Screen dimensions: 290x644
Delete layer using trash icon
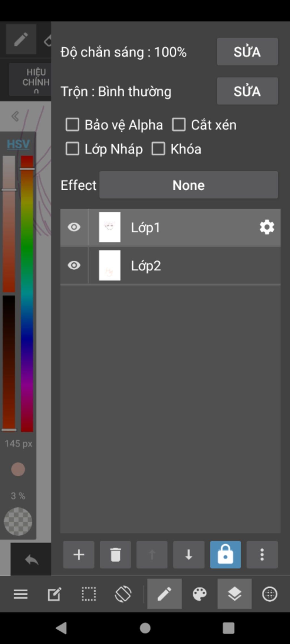[x=115, y=555]
